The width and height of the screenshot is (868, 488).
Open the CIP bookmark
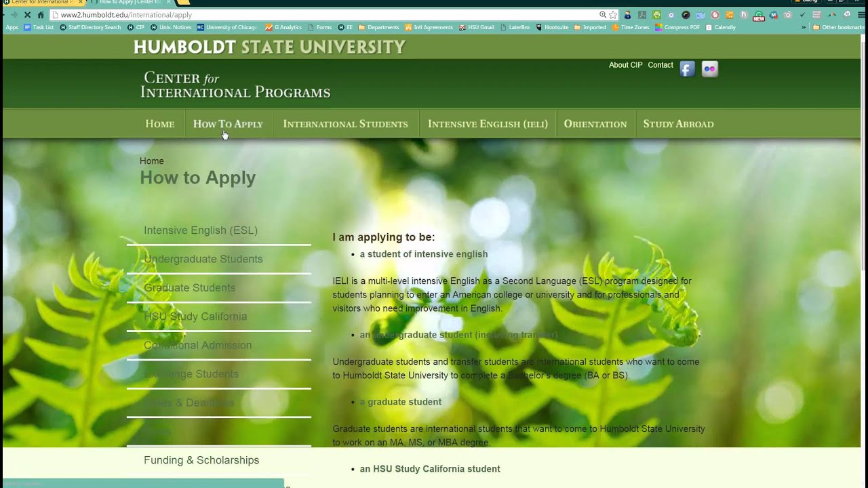coord(136,28)
